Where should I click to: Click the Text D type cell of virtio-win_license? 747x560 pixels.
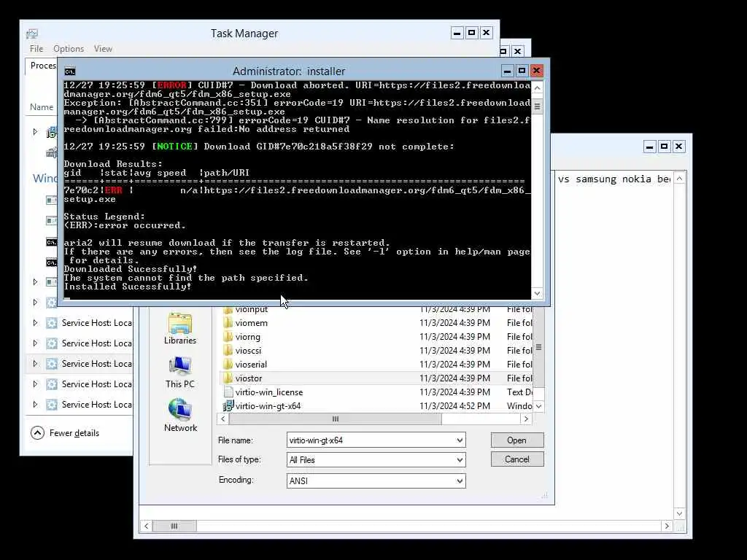(519, 392)
